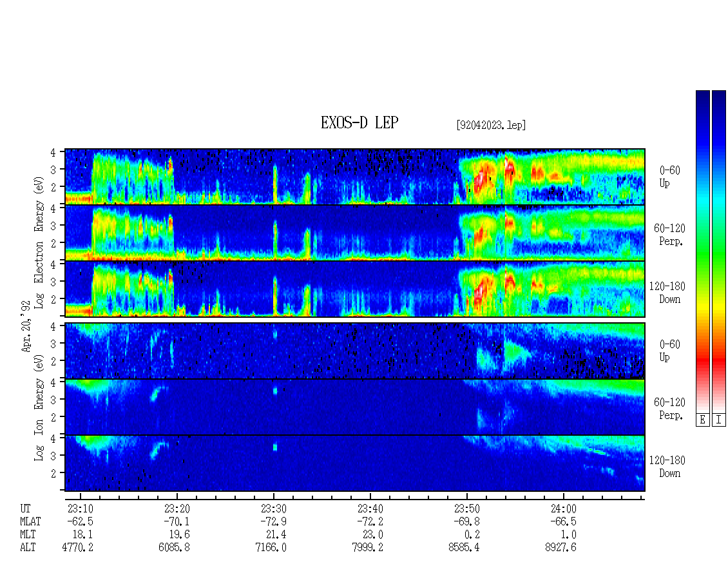Click the 23:10 UT tick label

click(81, 509)
